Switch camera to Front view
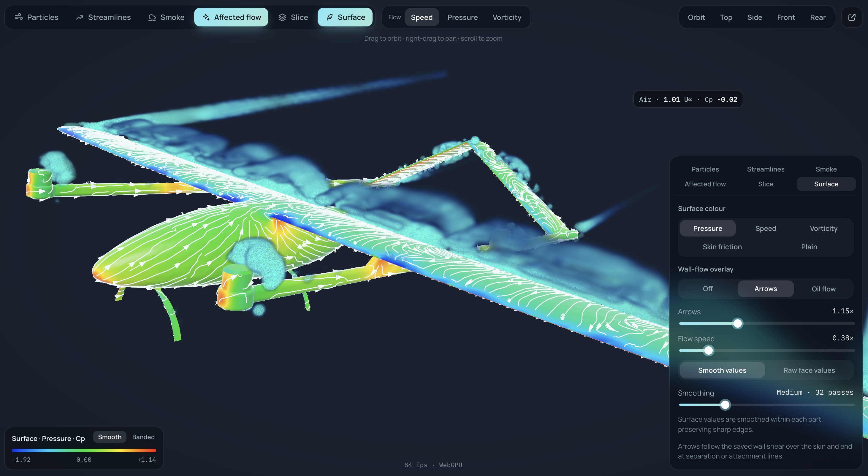This screenshot has width=868, height=476. (786, 17)
